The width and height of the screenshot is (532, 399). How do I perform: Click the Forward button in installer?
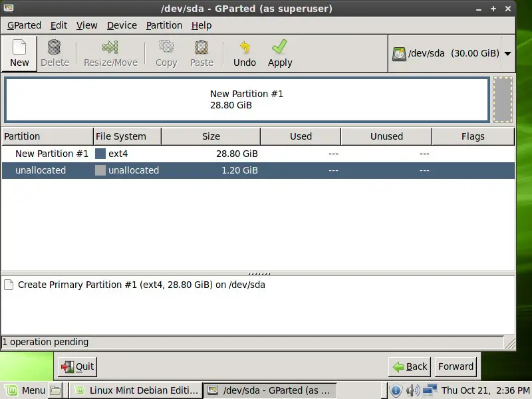click(456, 367)
